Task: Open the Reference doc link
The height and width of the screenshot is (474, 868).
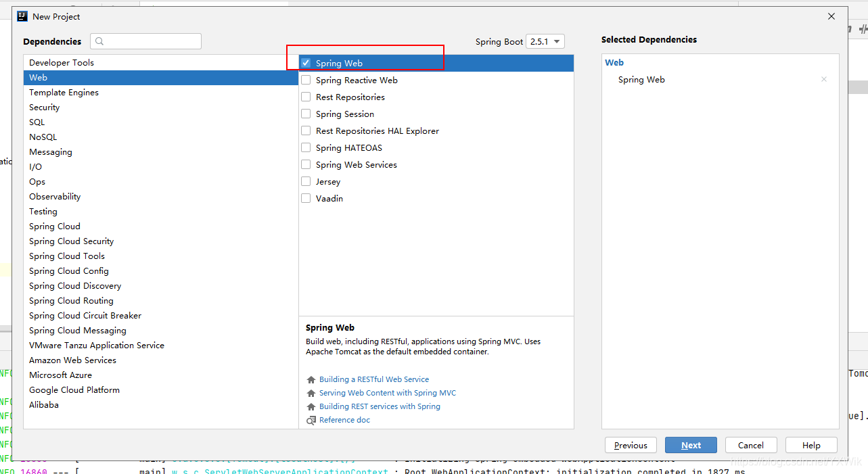Action: [344, 421]
